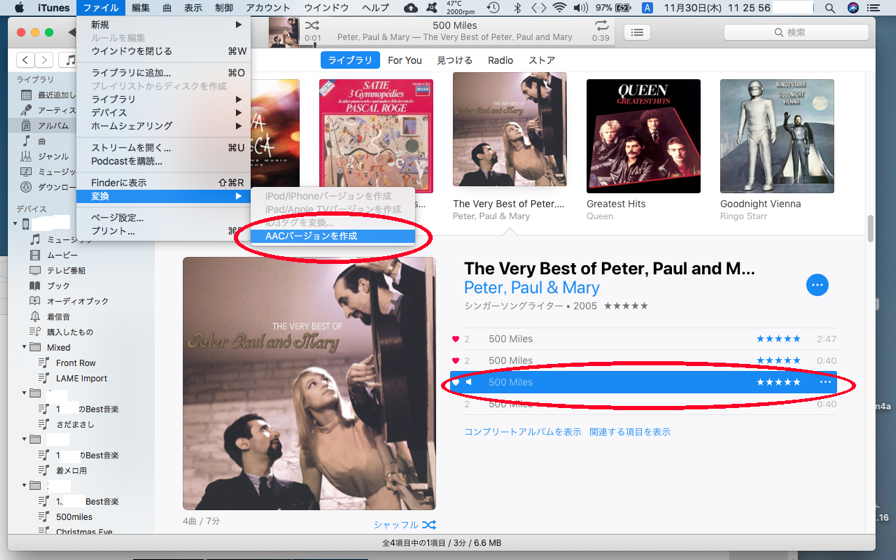896x560 pixels.
Task: Open the Notification Center icon
Action: (x=873, y=8)
